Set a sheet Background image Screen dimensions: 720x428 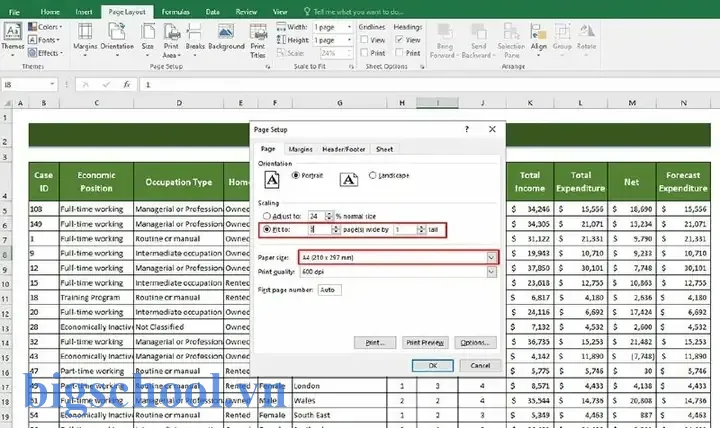[226, 37]
